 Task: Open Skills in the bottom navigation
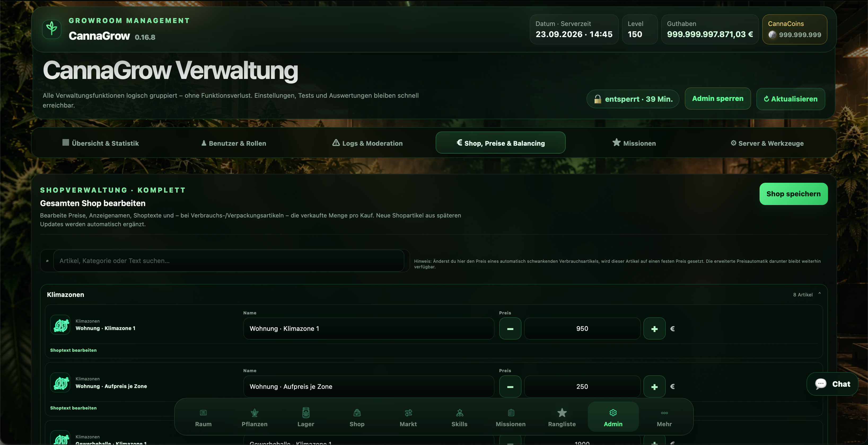point(459,417)
